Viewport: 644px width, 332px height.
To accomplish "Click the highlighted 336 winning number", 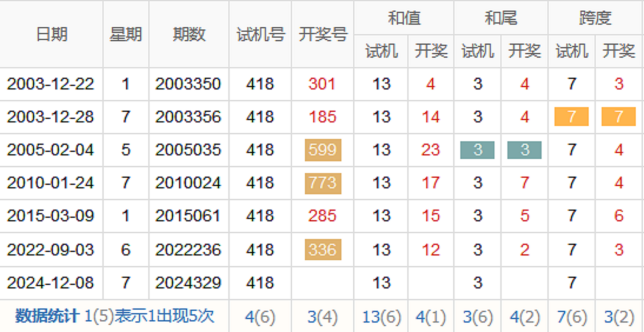I will pyautogui.click(x=323, y=250).
